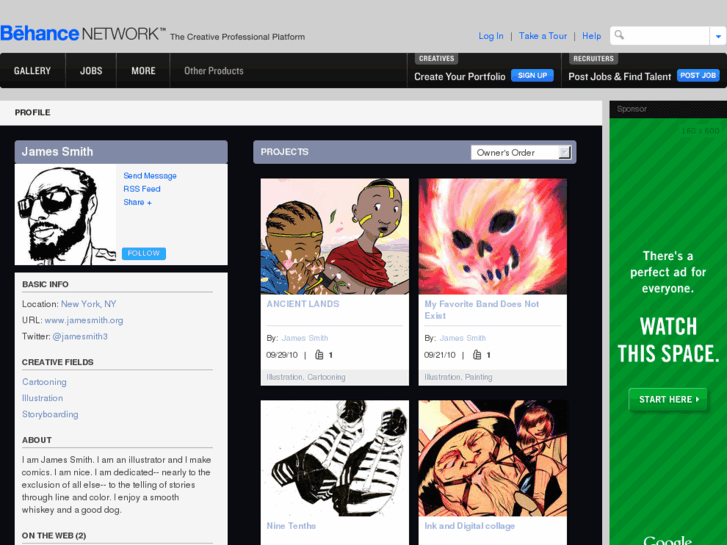The image size is (727, 545).
Task: Select the Cartooning creative field
Action: [44, 382]
